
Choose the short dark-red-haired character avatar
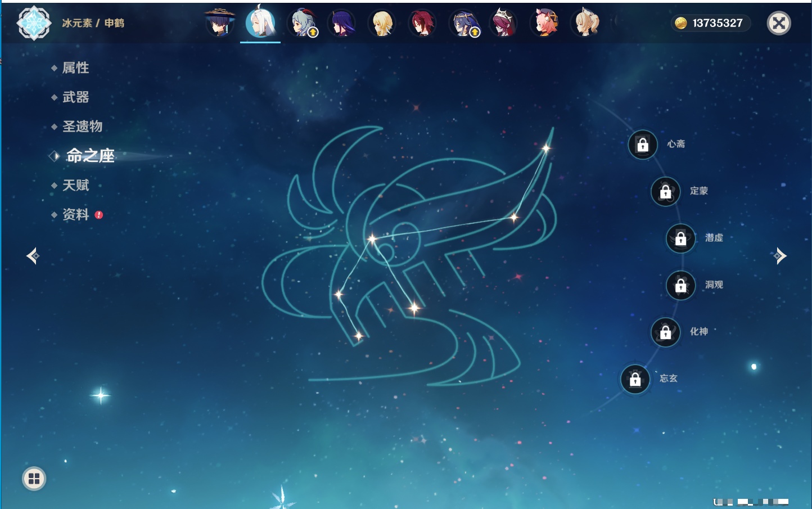(x=422, y=23)
